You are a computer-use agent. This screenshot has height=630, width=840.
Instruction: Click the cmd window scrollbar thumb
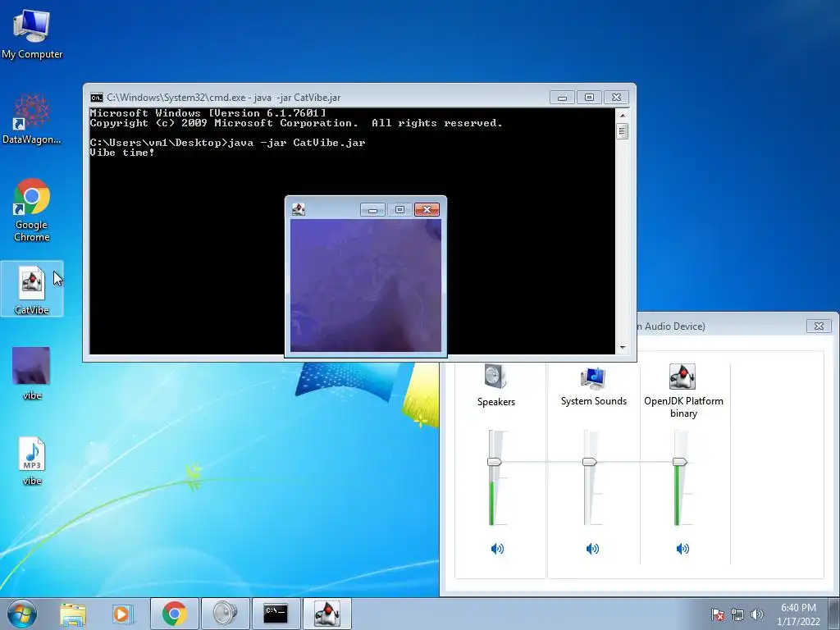coord(622,131)
